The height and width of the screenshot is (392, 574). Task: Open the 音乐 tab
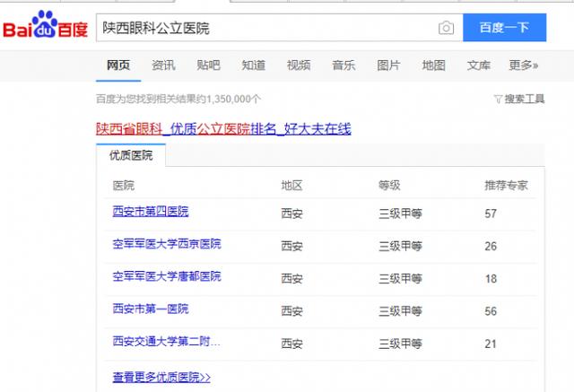344,65
